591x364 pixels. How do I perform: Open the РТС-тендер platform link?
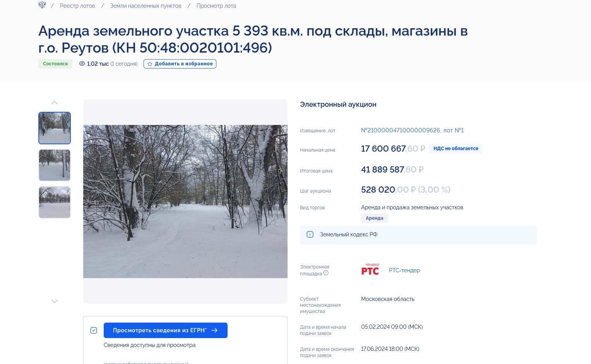pyautogui.click(x=404, y=270)
